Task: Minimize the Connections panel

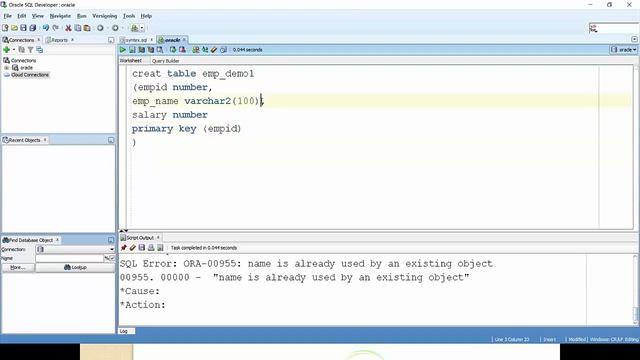Action: coord(111,40)
